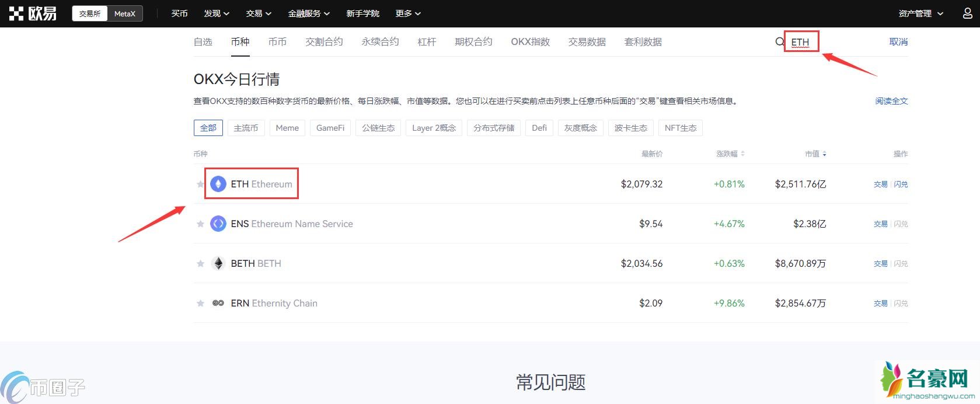Filter by the Meme category
The image size is (980, 404).
click(x=287, y=128)
